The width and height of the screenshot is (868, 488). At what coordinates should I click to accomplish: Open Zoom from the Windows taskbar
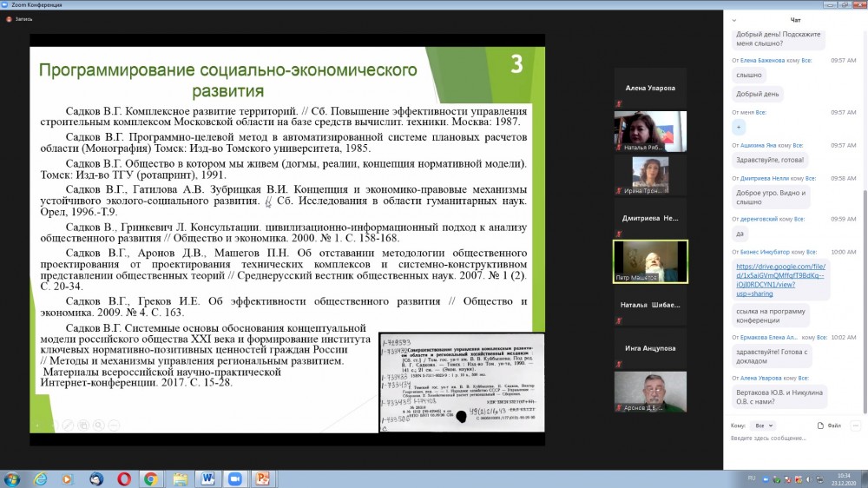coord(234,478)
